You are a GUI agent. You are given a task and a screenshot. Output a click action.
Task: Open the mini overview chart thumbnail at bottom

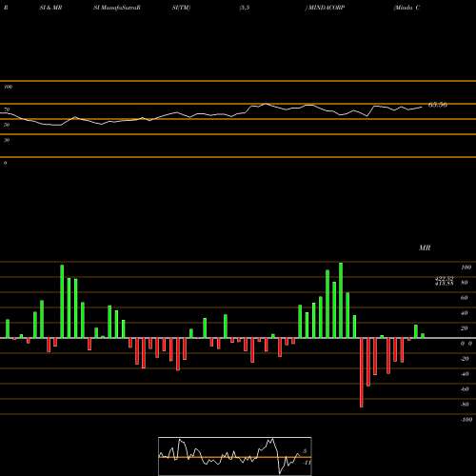[x=235, y=456]
